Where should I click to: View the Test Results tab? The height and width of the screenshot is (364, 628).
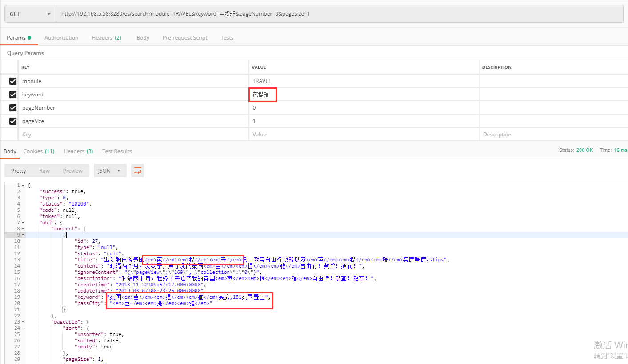(x=116, y=151)
